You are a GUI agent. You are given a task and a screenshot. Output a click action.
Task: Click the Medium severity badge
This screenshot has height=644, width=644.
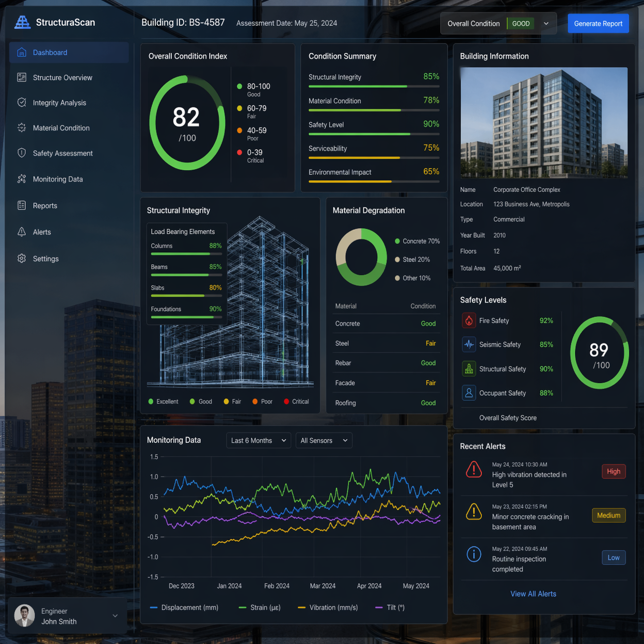tap(608, 515)
